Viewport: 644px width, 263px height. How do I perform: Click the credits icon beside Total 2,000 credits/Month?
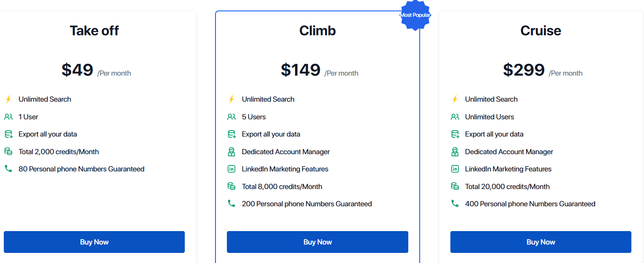pos(8,152)
